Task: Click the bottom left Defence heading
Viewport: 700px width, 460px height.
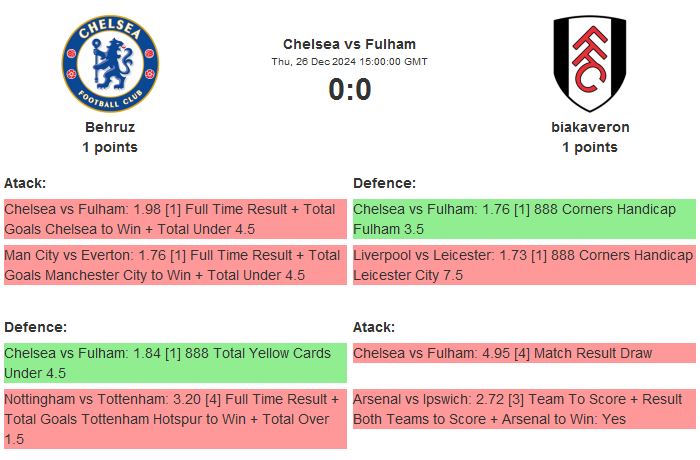Action: (35, 327)
